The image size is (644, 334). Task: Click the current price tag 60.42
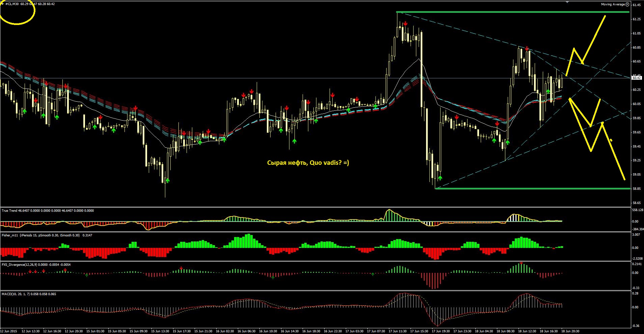tap(637, 78)
